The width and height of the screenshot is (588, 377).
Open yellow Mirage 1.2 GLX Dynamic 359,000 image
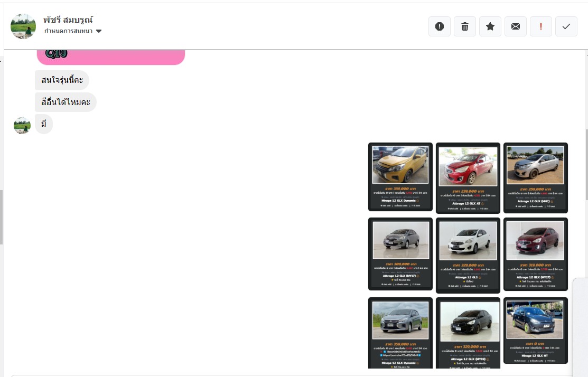pyautogui.click(x=400, y=177)
